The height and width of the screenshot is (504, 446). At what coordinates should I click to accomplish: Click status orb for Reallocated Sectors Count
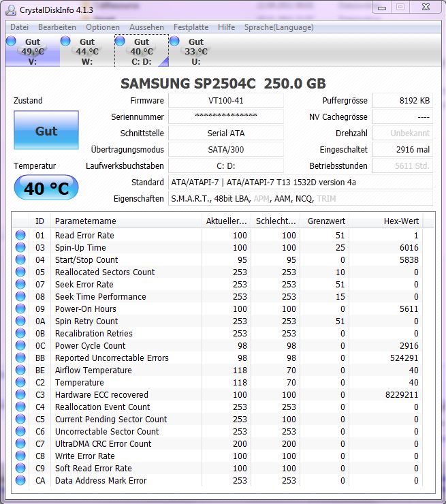tap(20, 272)
